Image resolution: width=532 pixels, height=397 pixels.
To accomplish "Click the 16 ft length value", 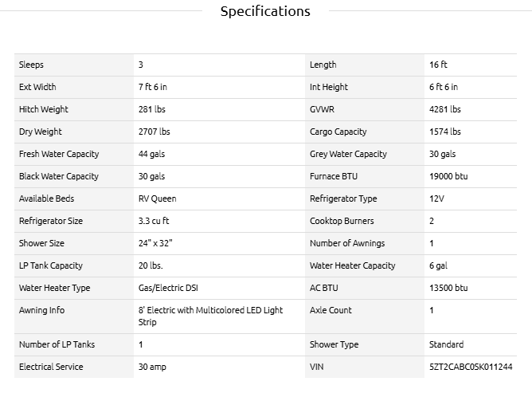I will (x=438, y=65).
